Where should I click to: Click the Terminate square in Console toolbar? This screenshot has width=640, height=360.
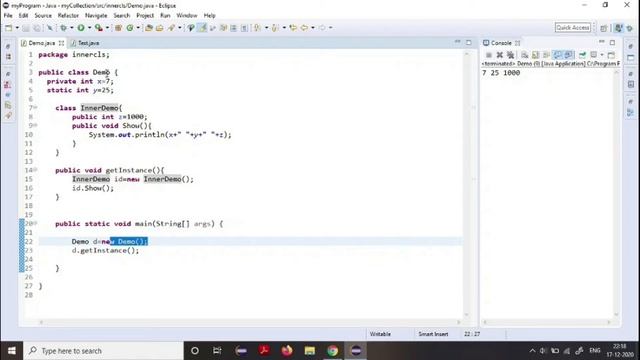click(489, 55)
